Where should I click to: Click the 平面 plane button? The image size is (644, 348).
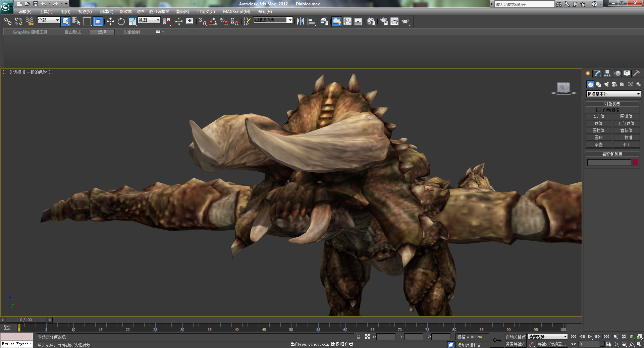626,144
